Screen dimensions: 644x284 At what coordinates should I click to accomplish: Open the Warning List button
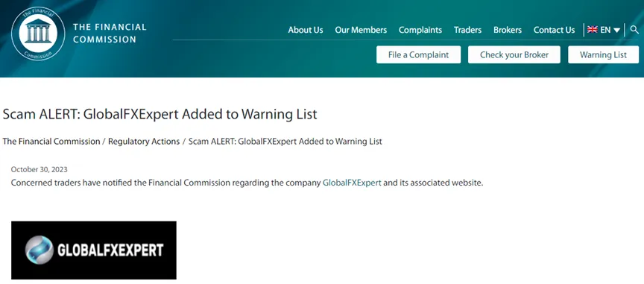[x=603, y=54]
